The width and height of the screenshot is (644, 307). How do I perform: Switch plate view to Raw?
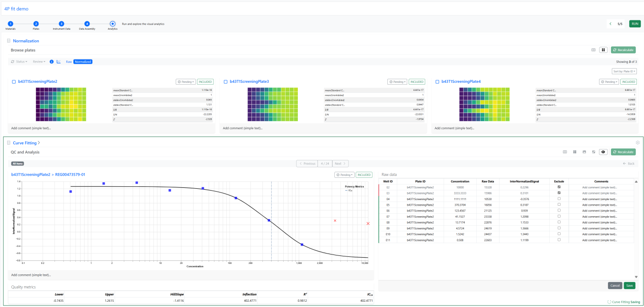(x=69, y=61)
